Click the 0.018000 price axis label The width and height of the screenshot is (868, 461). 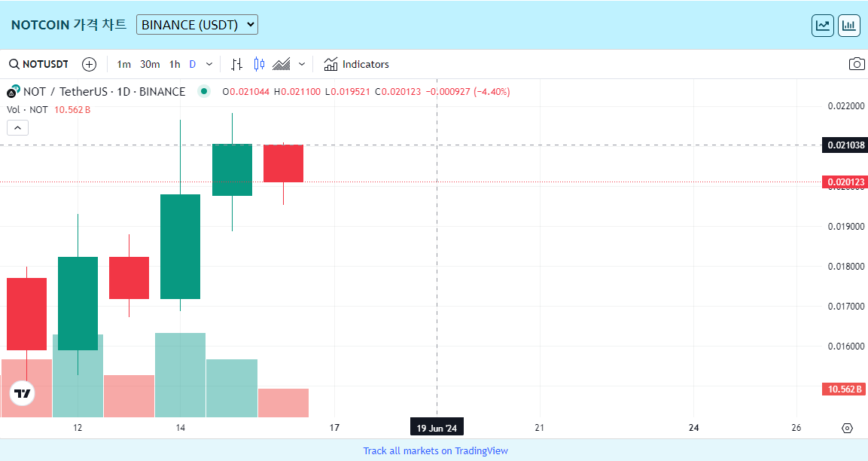(x=846, y=267)
